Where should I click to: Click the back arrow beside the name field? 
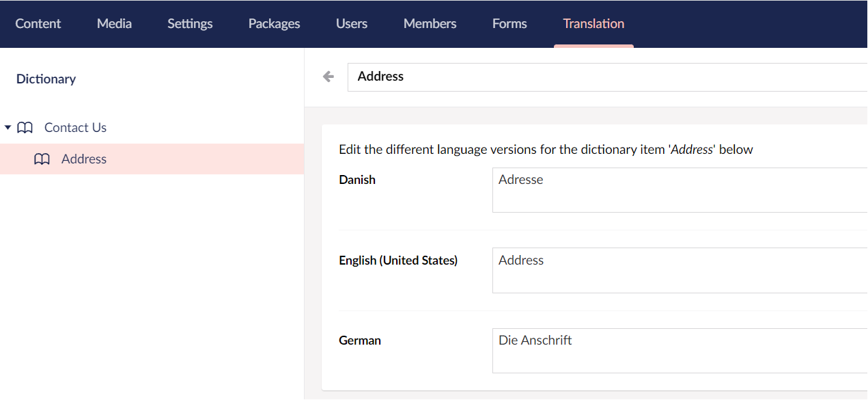328,77
